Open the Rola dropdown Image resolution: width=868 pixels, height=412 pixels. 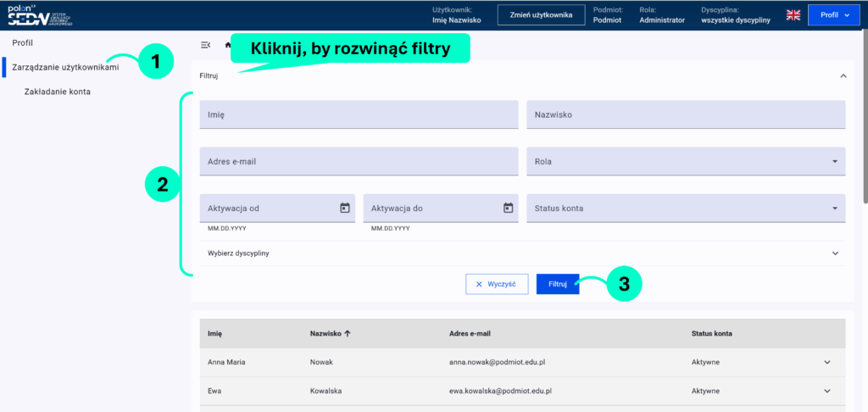coord(833,161)
